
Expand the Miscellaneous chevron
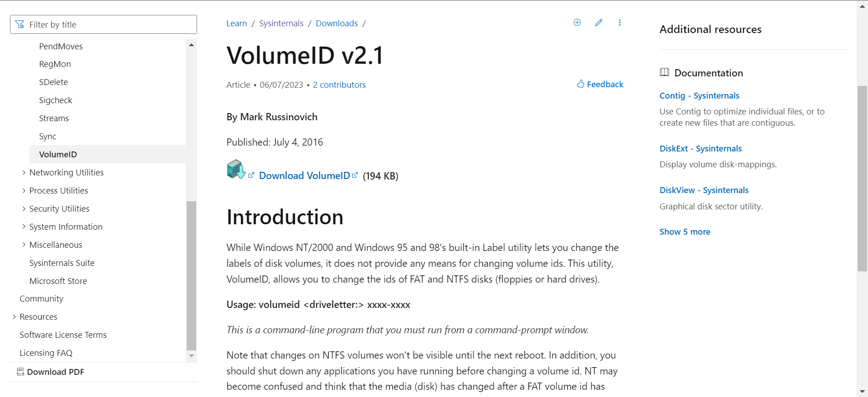coord(24,245)
